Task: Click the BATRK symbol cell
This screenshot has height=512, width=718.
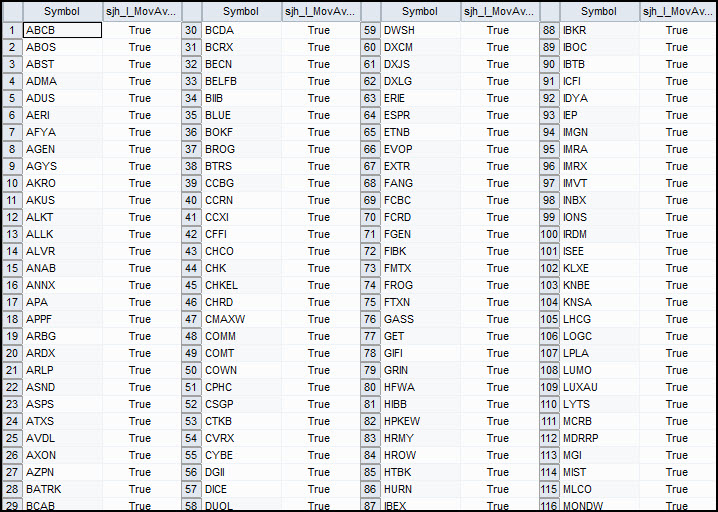Action: tap(62, 489)
